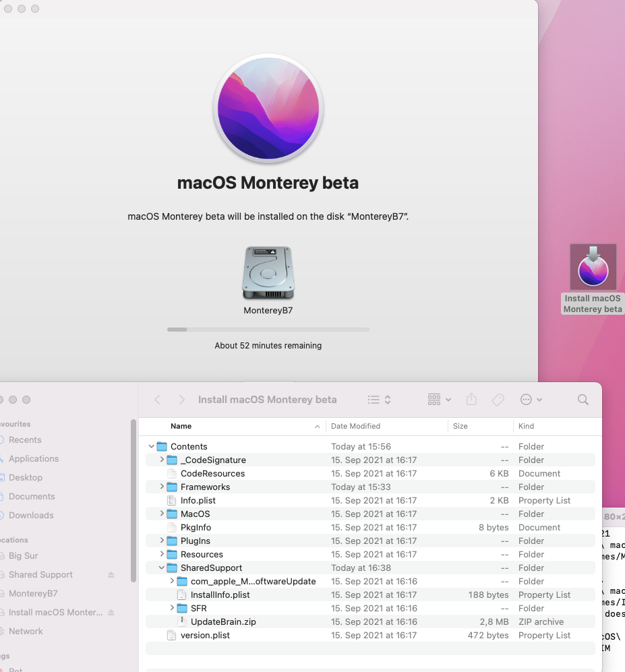
Task: Select the UpdateBrain.zip archive icon
Action: (182, 622)
